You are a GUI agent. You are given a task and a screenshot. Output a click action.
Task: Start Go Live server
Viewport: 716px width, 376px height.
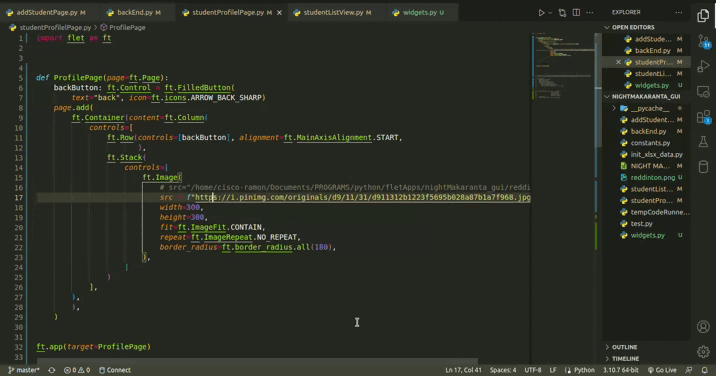point(662,370)
